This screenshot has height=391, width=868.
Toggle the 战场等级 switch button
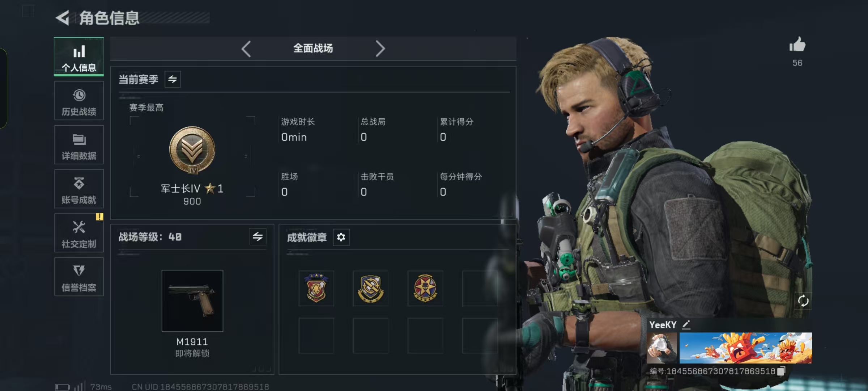[x=258, y=237]
